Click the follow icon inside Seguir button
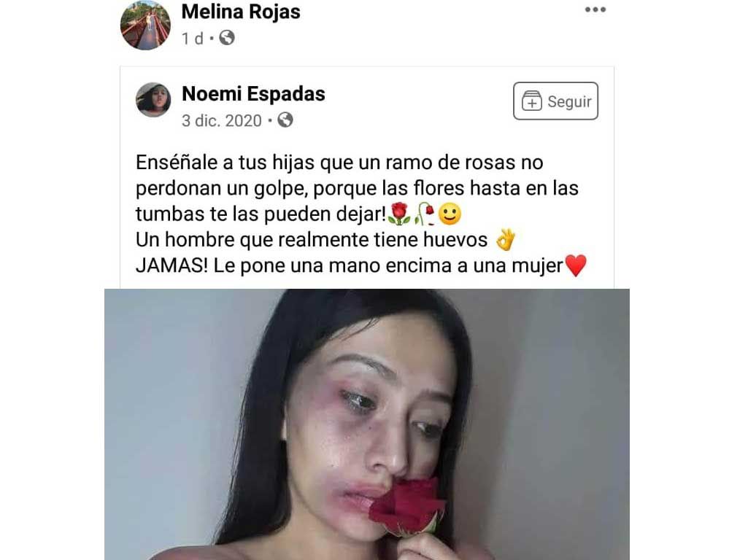Viewport: 748px width, 560px height. coord(531,101)
